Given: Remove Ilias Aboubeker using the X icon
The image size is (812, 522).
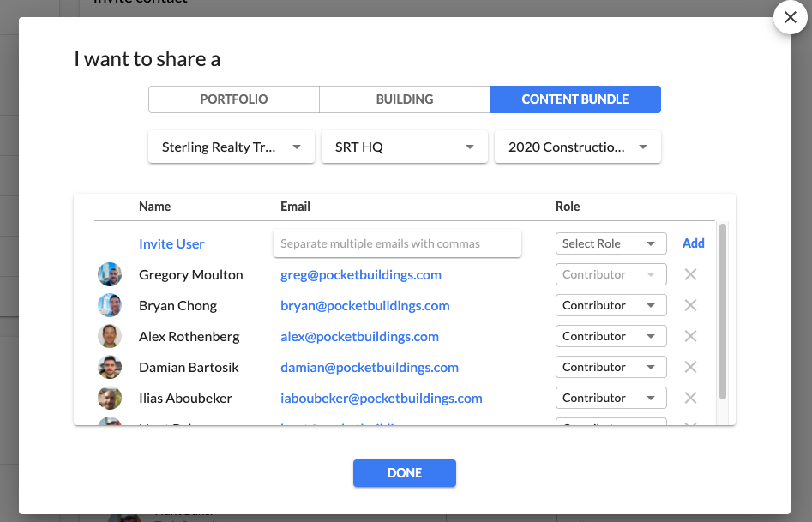Looking at the screenshot, I should (690, 399).
